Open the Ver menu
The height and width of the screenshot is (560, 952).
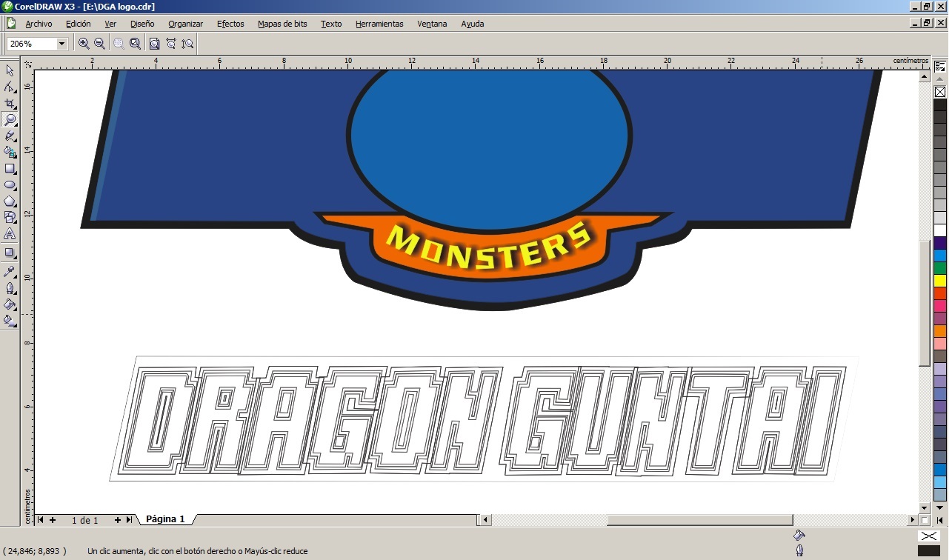coord(110,24)
